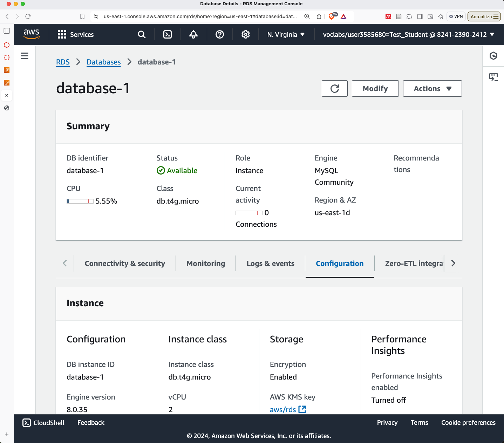Go to the Databases breadcrumb link
The image size is (504, 443).
(104, 62)
